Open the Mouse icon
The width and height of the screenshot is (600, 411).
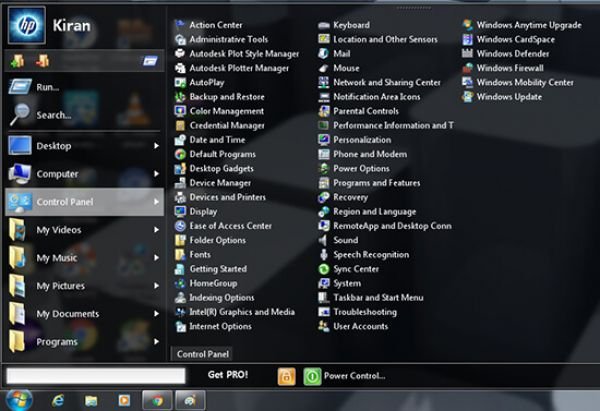(324, 68)
